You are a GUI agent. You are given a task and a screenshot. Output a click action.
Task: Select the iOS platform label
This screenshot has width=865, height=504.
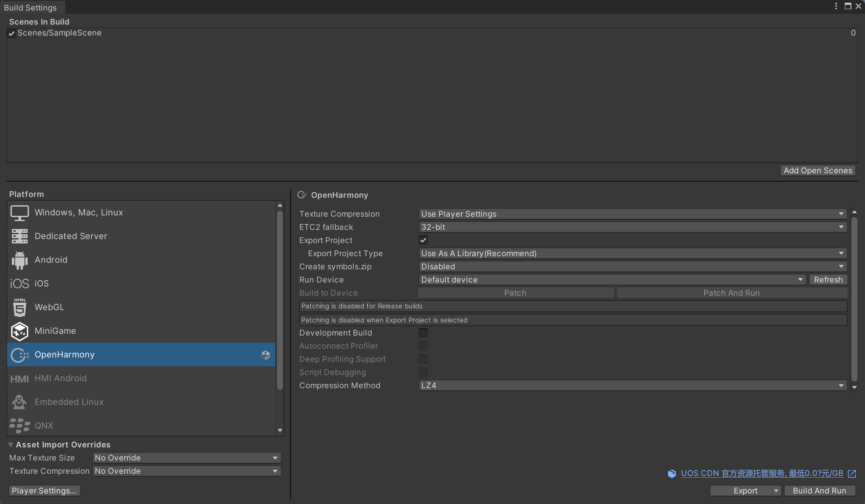tap(42, 284)
